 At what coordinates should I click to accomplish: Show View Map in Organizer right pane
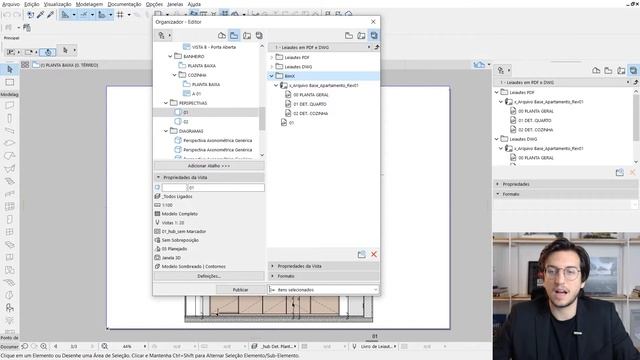[x=349, y=36]
